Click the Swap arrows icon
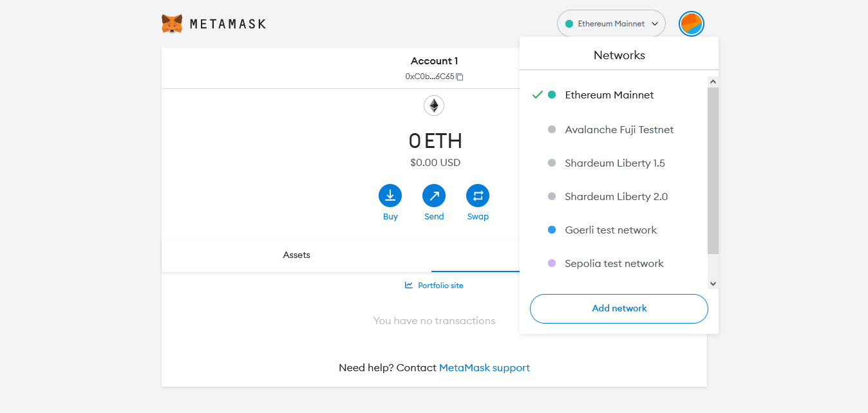Viewport: 868px width, 413px height. (x=478, y=196)
